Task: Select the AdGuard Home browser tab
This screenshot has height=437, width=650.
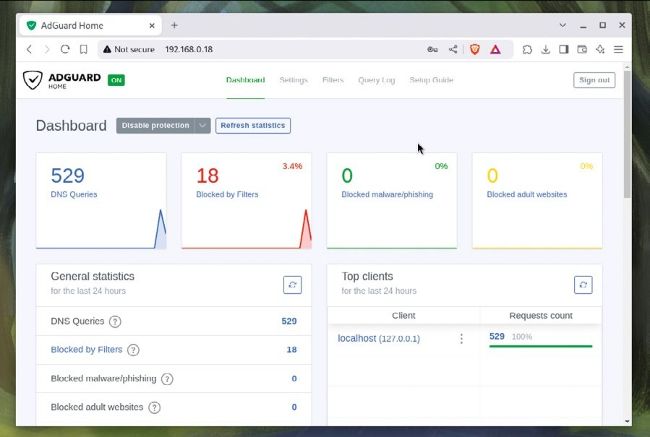Action: (x=90, y=26)
